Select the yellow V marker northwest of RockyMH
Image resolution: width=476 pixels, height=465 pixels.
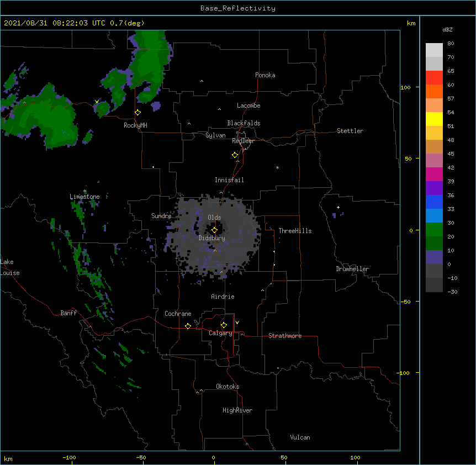[x=97, y=102]
